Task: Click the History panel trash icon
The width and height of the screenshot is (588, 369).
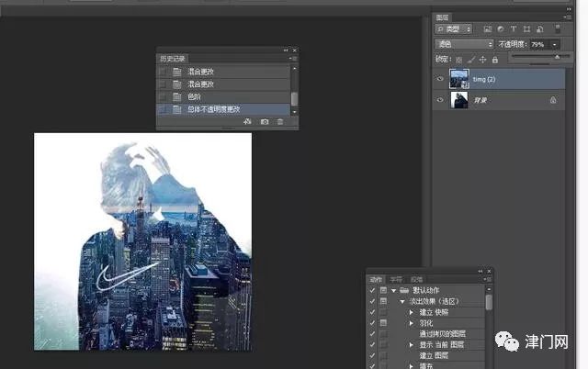Action: (280, 121)
